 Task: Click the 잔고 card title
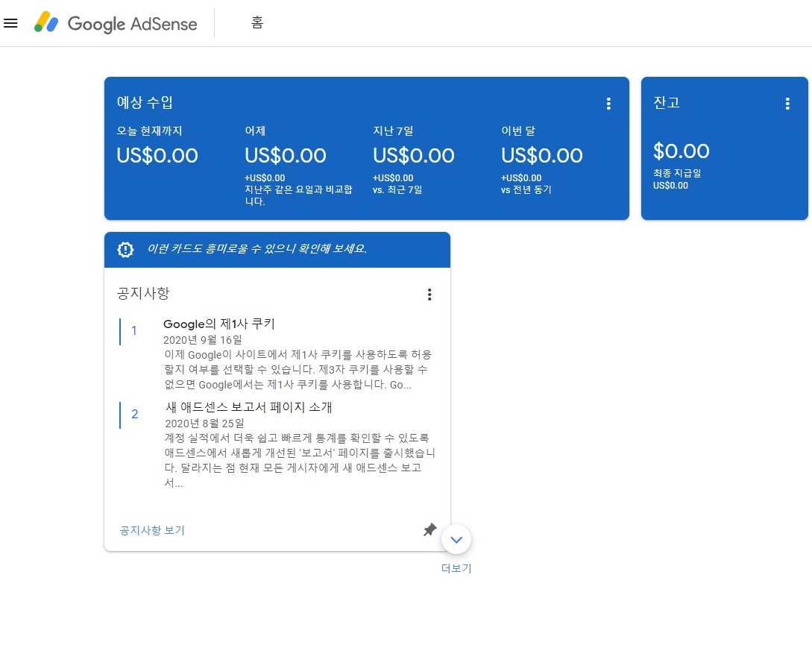click(x=667, y=102)
